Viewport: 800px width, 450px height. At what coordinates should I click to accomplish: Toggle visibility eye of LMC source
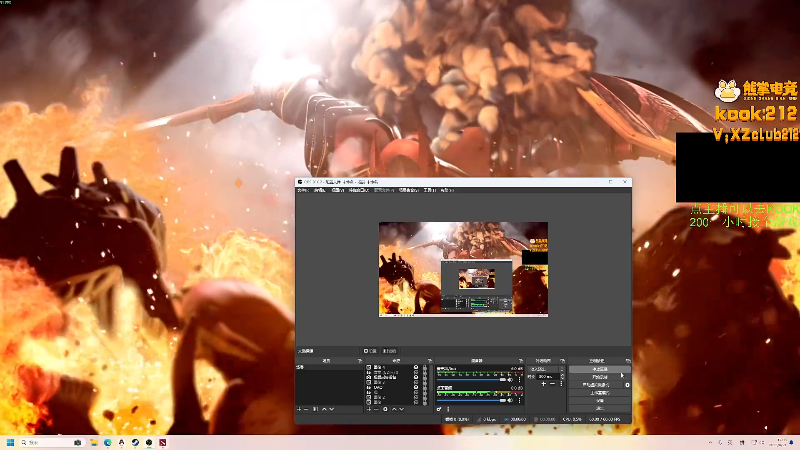coord(416,387)
